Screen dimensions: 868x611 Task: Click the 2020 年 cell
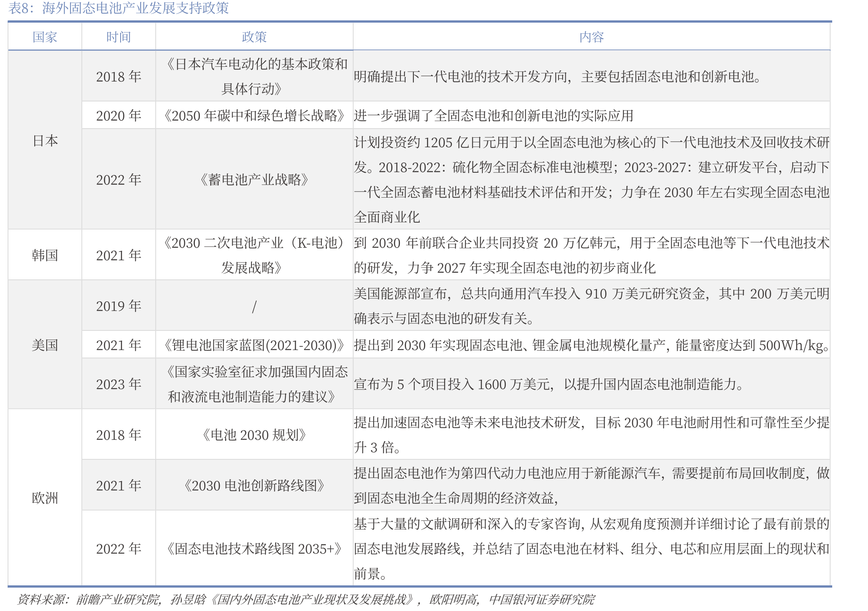tap(118, 115)
